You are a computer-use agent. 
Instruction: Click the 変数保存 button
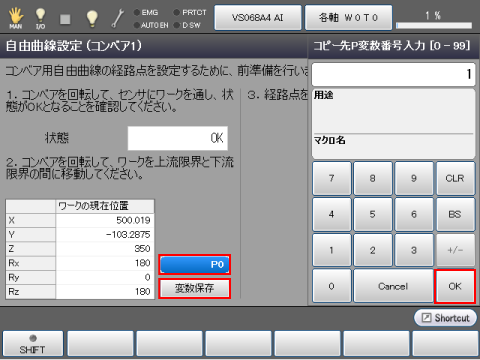[x=195, y=288]
